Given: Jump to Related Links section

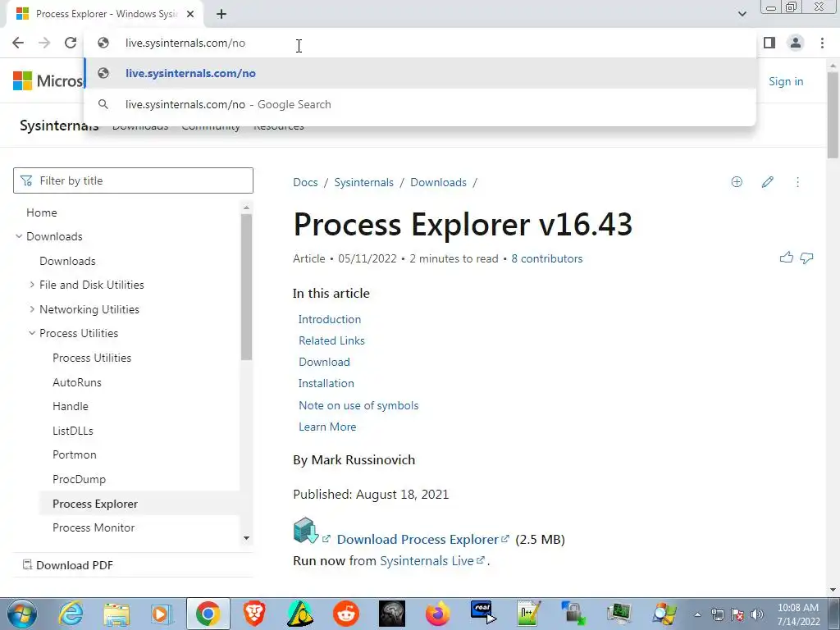Looking at the screenshot, I should 331,340.
